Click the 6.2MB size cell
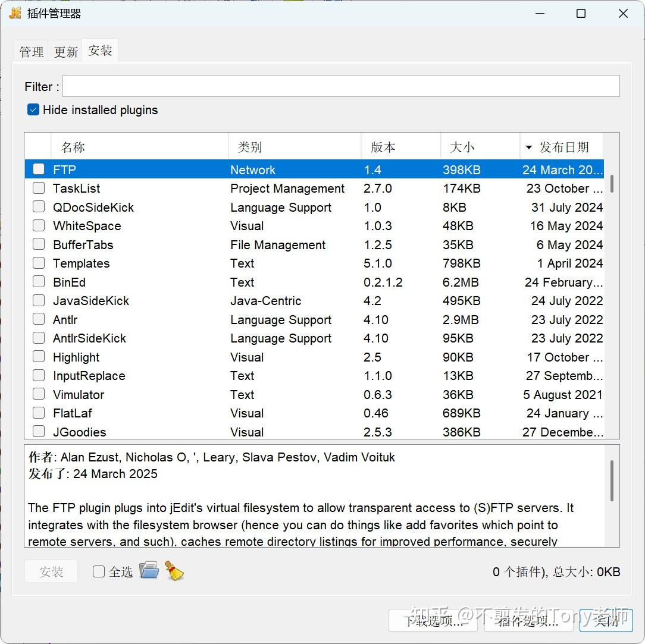This screenshot has width=645, height=644. tap(461, 282)
